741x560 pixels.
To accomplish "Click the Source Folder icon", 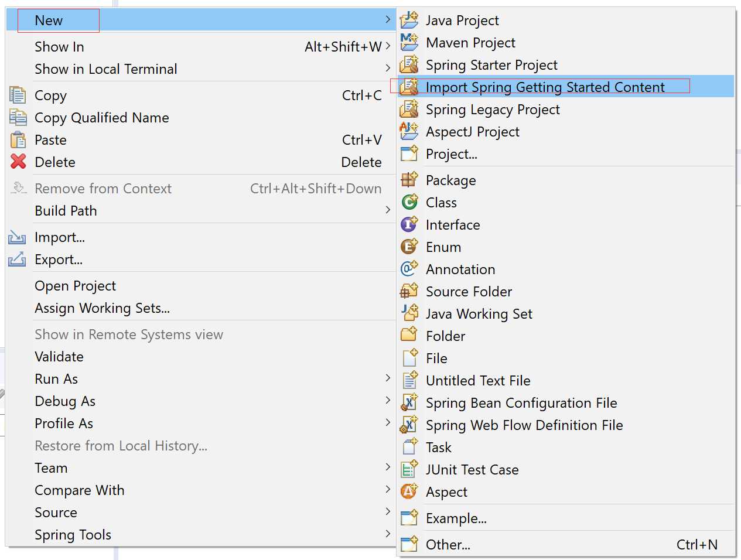I will pyautogui.click(x=409, y=291).
